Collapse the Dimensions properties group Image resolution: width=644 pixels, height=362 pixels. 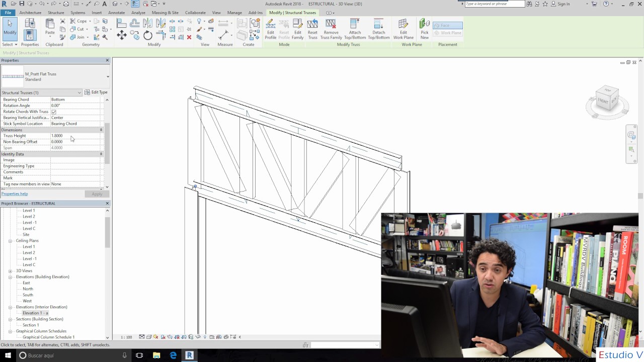[101, 130]
